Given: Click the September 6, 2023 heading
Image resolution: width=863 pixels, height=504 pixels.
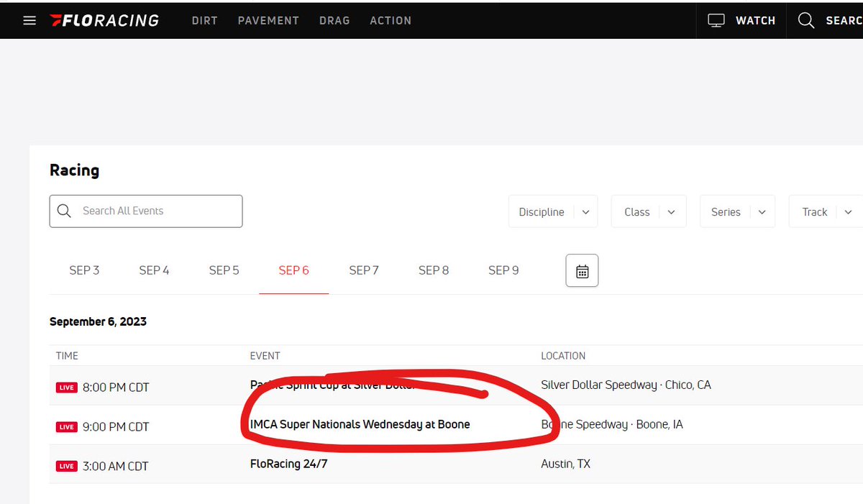Looking at the screenshot, I should (98, 321).
